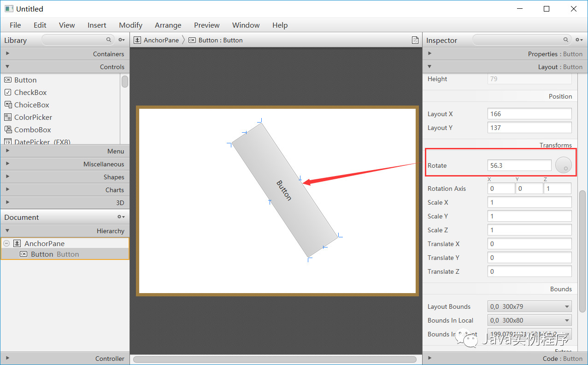
Task: Click the Layout Y field
Action: tap(529, 128)
